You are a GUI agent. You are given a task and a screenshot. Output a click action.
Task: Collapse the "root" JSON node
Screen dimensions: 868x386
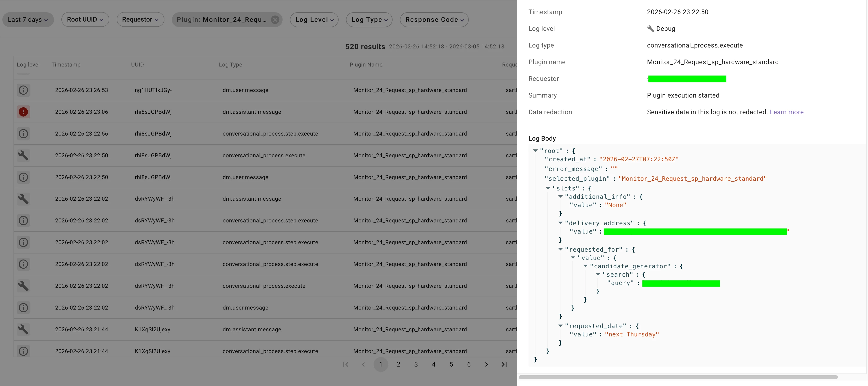(535, 151)
